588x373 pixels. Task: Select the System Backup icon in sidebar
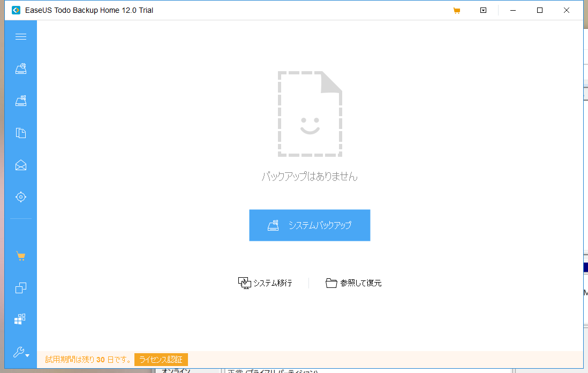(20, 68)
